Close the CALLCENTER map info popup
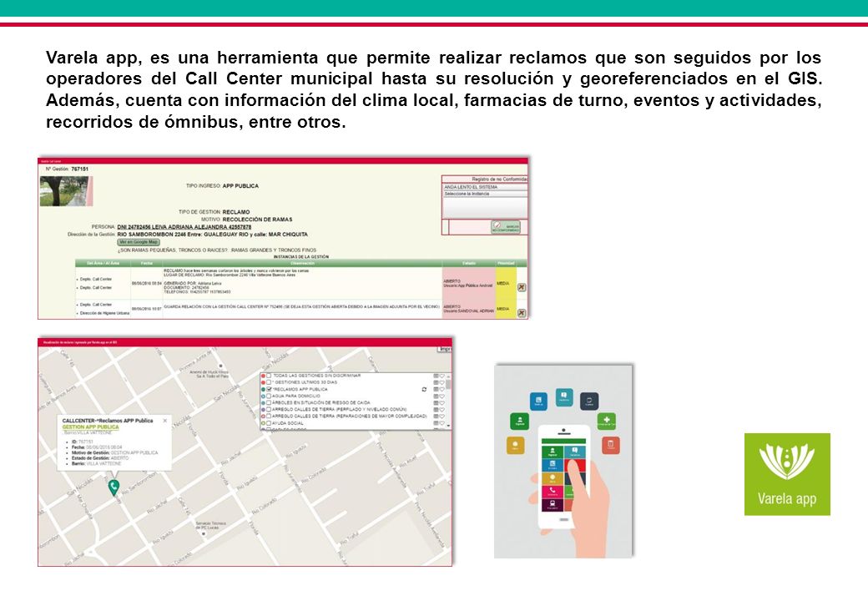Viewport: 868px width, 601px height. pos(165,422)
